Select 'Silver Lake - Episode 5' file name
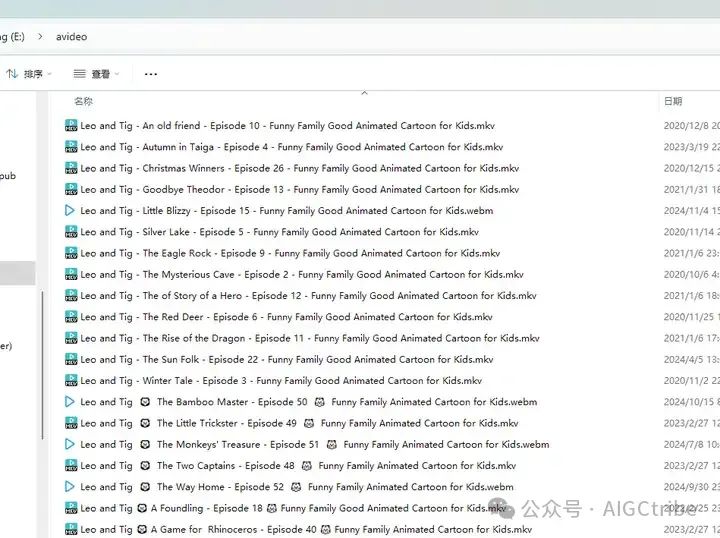Image resolution: width=720 pixels, height=538 pixels. (279, 232)
